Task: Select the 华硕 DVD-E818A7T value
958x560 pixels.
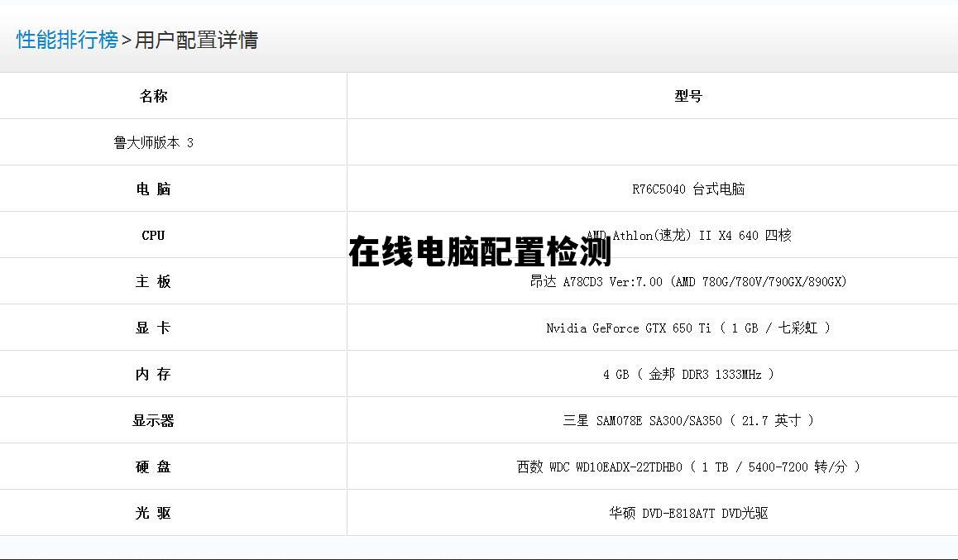Action: click(x=688, y=514)
